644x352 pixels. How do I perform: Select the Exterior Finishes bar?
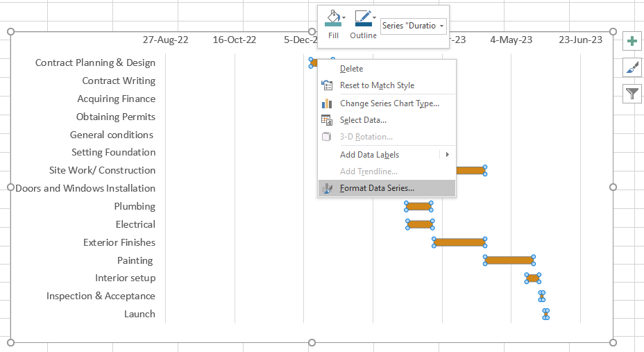(459, 242)
